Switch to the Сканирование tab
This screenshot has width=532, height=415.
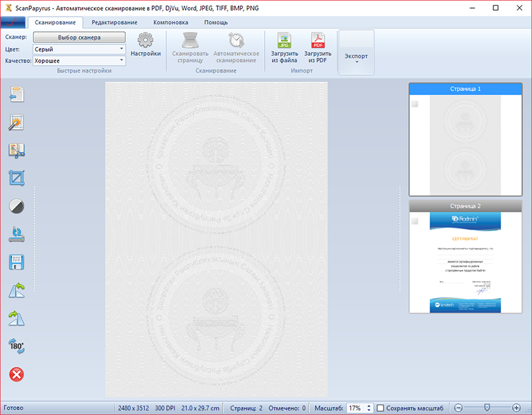point(55,23)
